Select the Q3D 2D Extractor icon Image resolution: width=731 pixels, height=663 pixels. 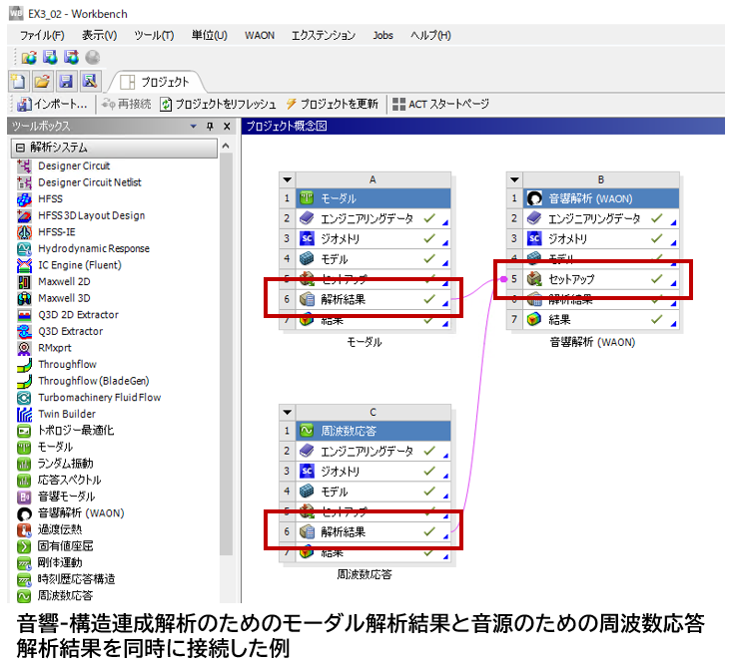coord(24,315)
